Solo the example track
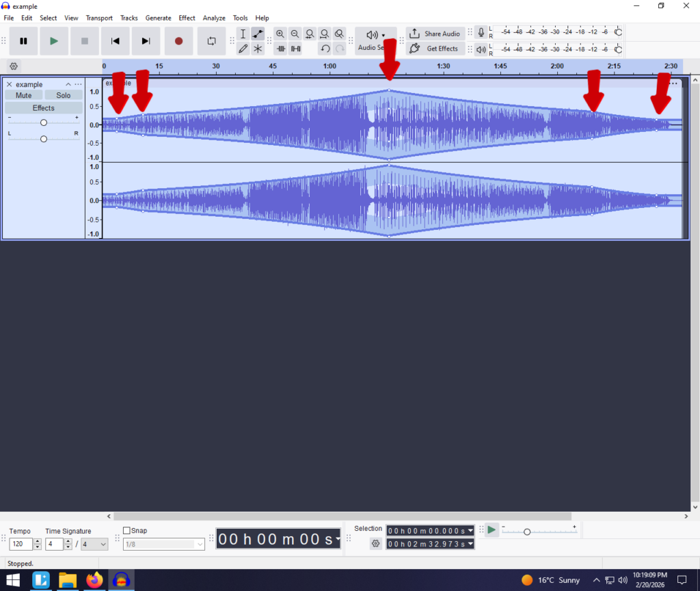Screen dimensions: 700x591 (x=64, y=95)
